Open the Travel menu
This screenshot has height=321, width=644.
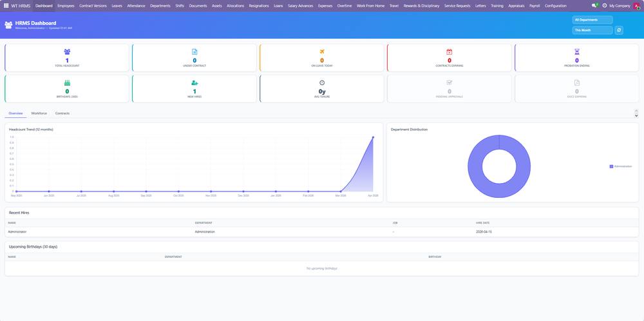coord(394,6)
